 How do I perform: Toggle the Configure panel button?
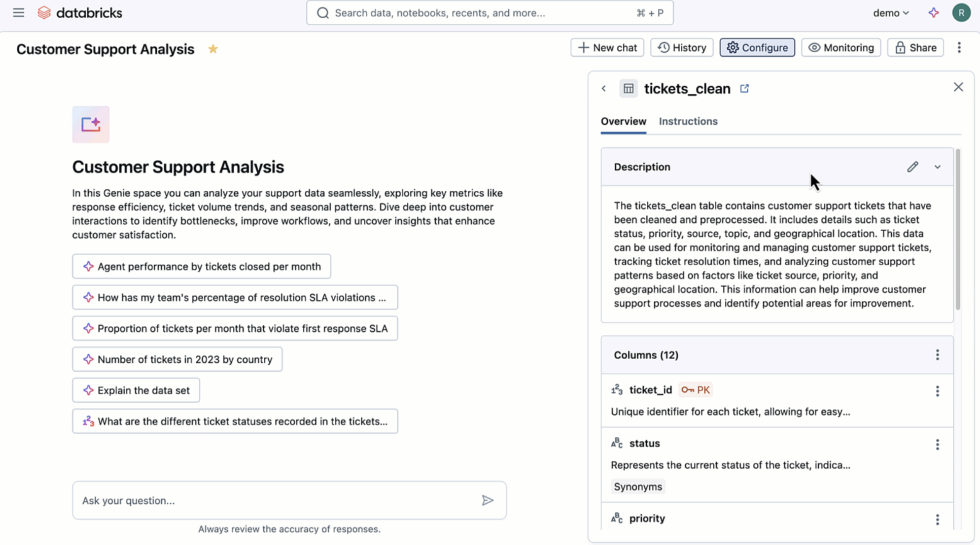757,47
